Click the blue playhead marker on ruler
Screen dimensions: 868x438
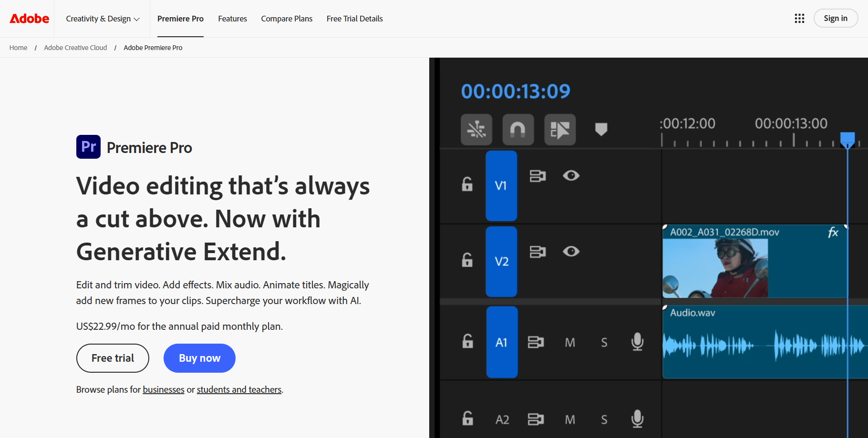coord(847,140)
